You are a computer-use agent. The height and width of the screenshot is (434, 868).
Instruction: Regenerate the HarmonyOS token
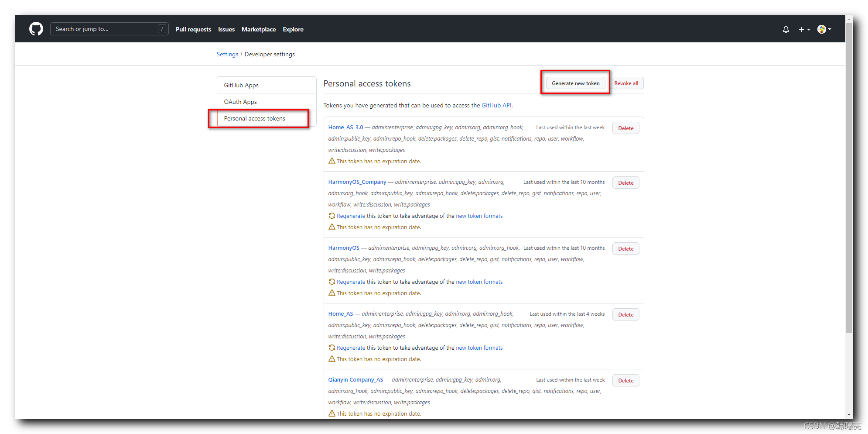(351, 282)
